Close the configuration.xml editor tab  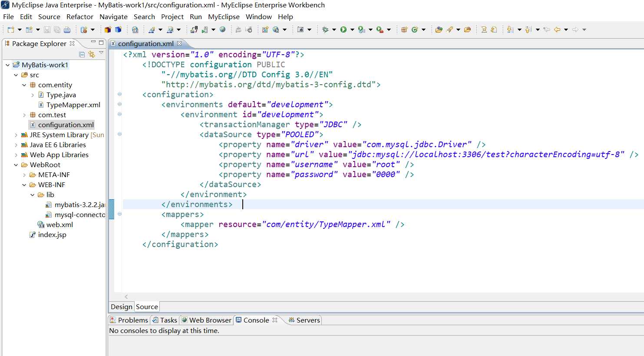179,43
